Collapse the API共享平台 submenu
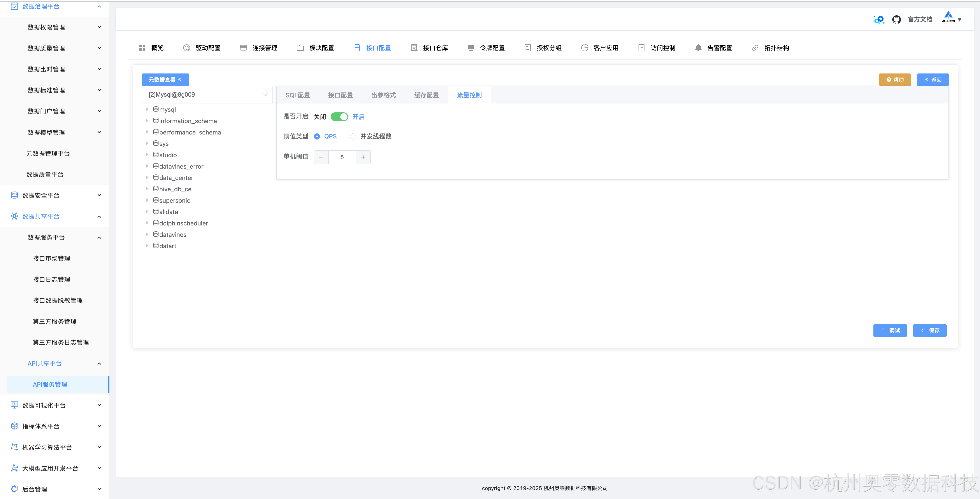Image resolution: width=980 pixels, height=499 pixels. [99, 364]
